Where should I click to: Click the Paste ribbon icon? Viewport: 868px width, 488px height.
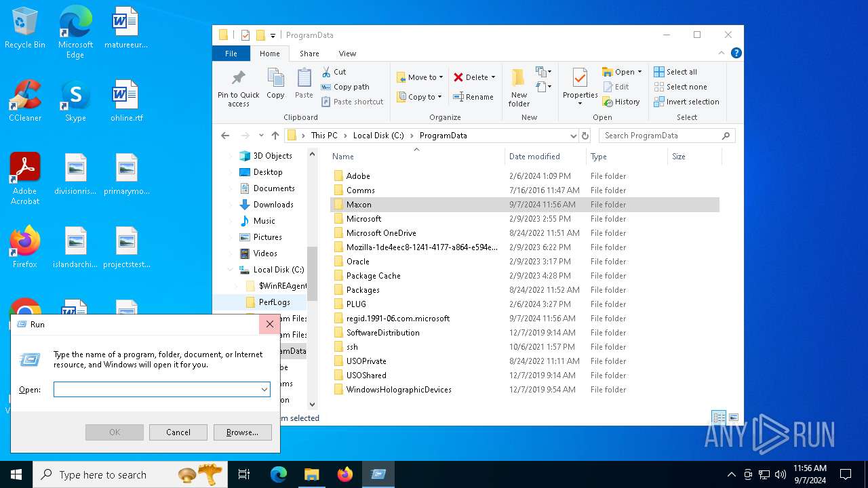(304, 84)
